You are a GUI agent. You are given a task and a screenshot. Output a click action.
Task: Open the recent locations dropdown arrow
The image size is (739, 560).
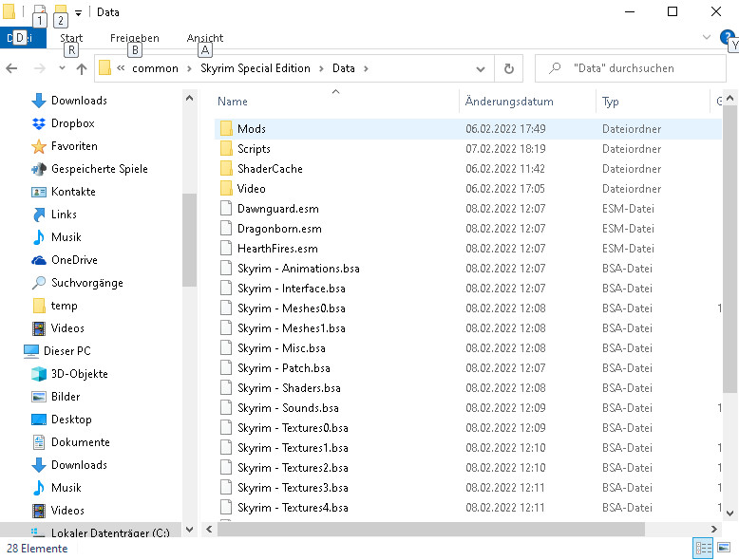tap(62, 68)
